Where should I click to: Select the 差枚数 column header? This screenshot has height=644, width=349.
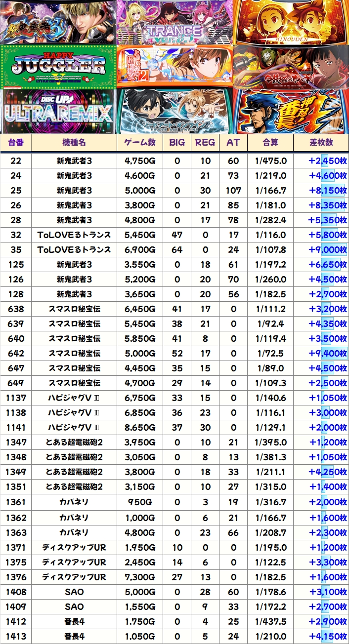321,143
